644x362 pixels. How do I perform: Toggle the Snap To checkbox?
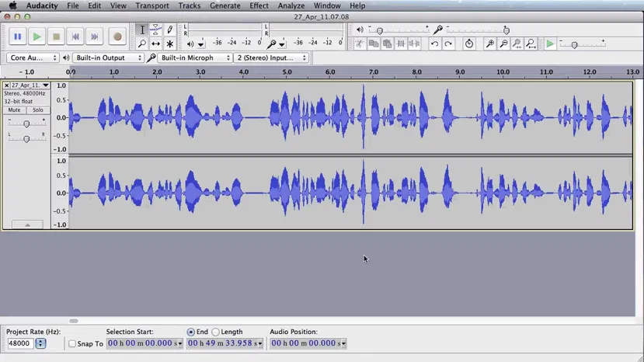point(72,343)
